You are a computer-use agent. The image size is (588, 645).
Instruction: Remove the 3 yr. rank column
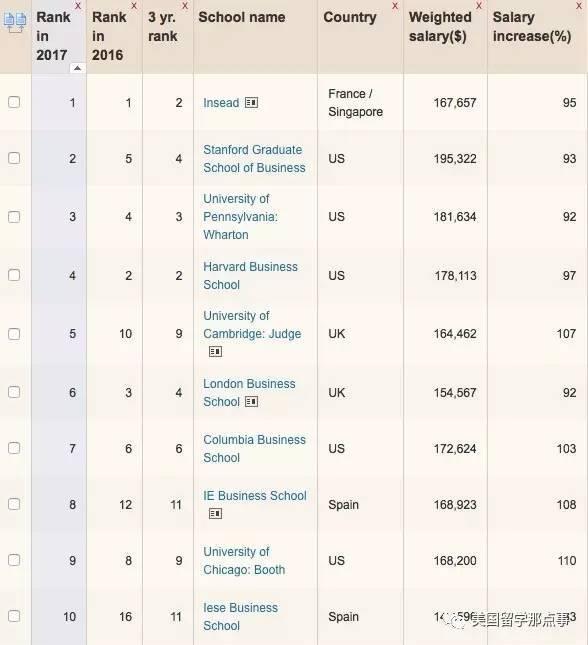[185, 6]
